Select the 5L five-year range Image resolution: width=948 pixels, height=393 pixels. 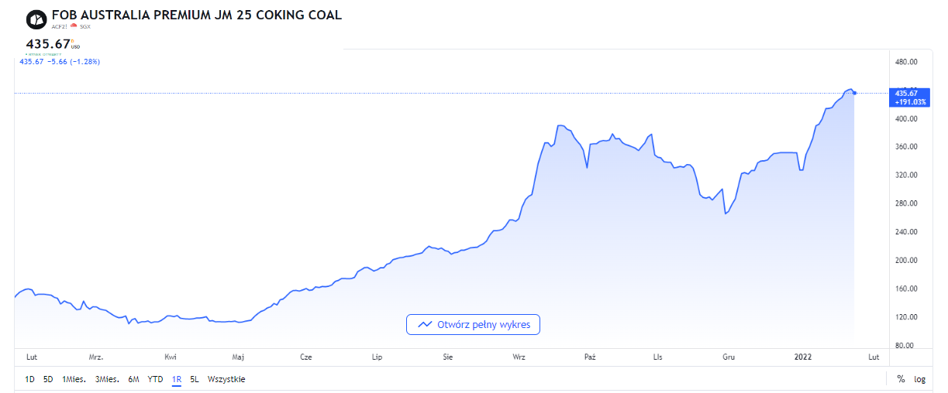(194, 379)
